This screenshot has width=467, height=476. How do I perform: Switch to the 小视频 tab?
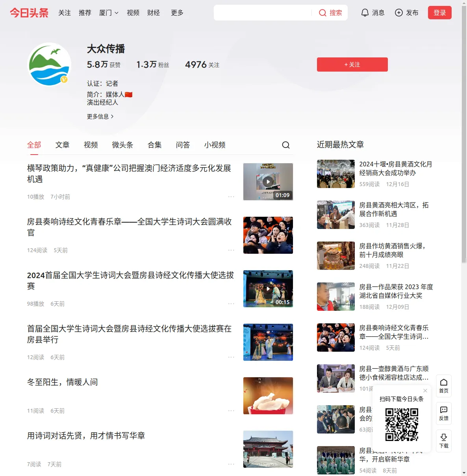point(215,145)
